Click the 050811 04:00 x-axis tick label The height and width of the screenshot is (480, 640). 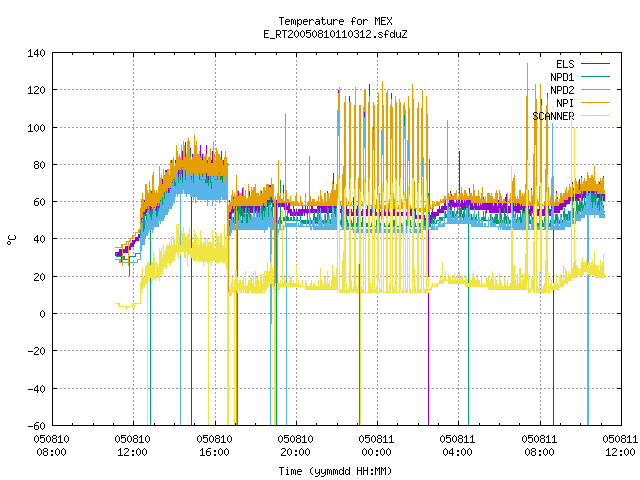[x=458, y=446]
